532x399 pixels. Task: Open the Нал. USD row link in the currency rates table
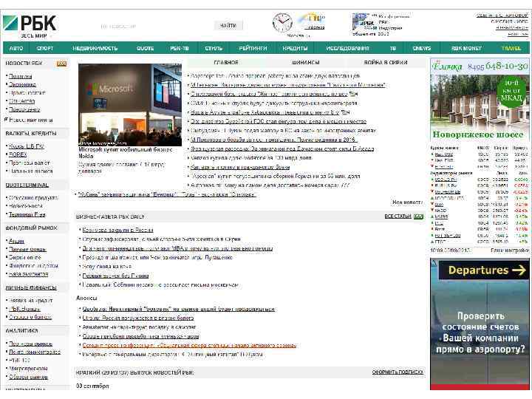[444, 154]
